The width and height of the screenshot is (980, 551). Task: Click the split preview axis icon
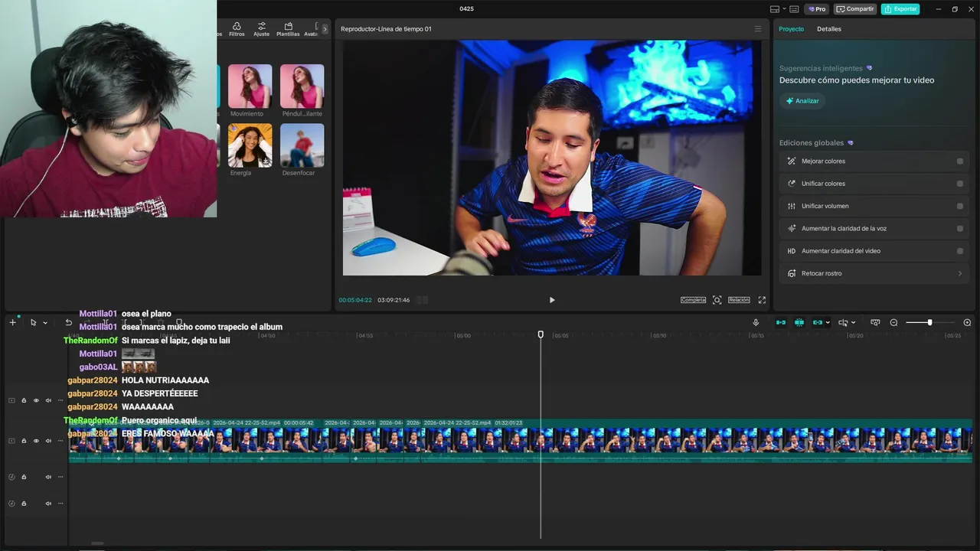tap(843, 322)
